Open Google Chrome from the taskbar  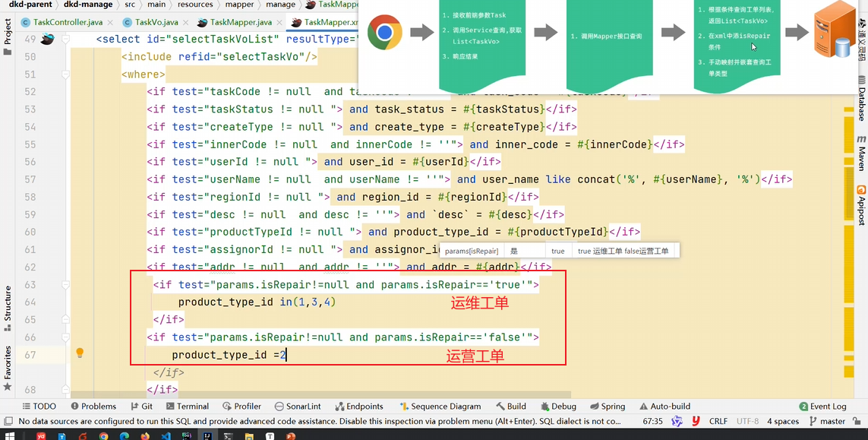coord(103,435)
